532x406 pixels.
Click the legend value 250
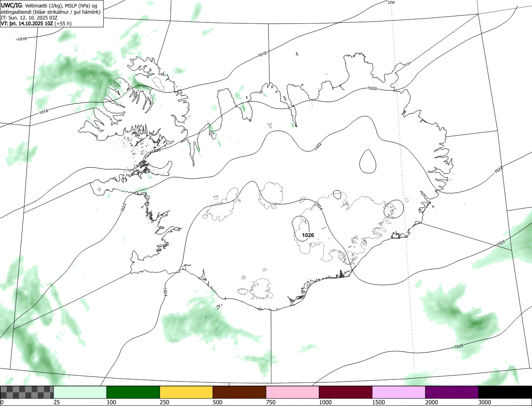[165, 402]
